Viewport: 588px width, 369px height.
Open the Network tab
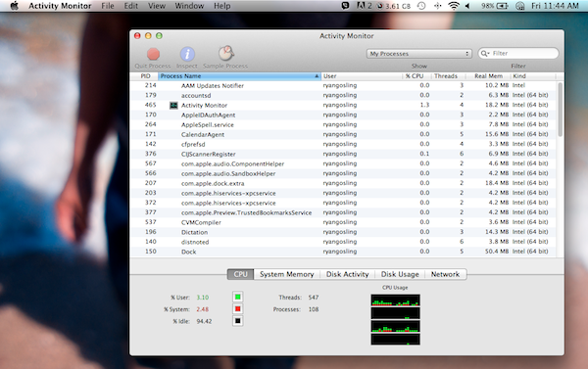point(445,274)
